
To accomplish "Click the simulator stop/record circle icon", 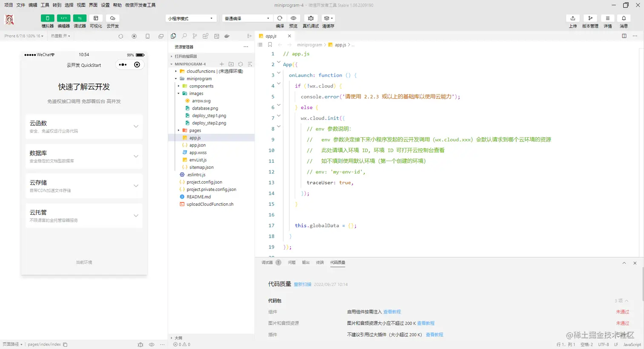I will pos(134,36).
